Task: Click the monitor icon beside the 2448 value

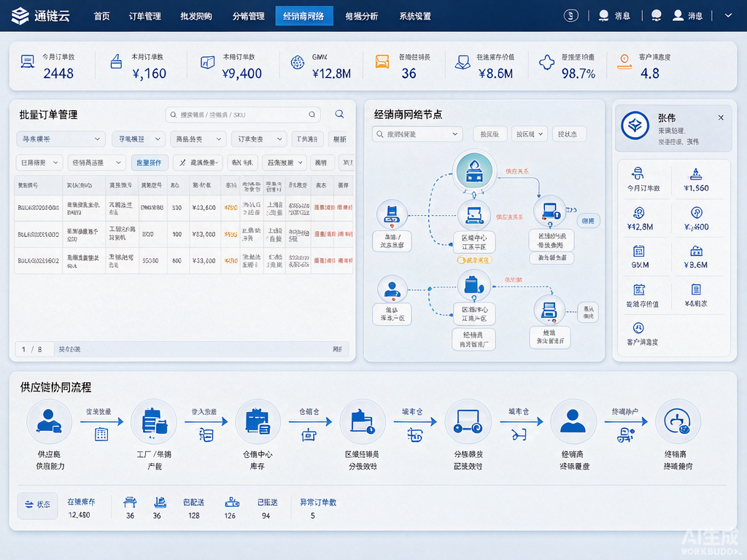Action: point(28,62)
